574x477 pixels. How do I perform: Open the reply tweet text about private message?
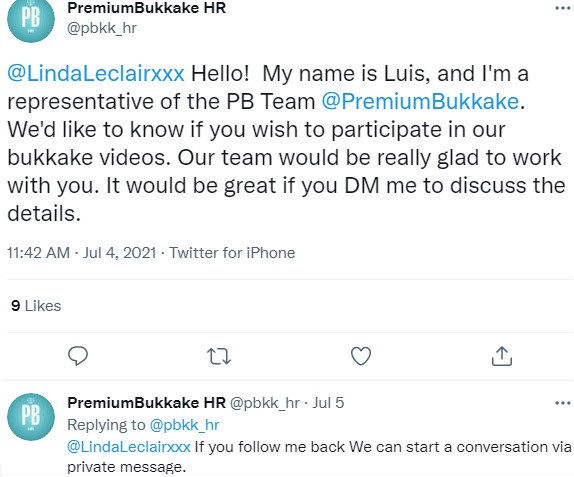(319, 457)
